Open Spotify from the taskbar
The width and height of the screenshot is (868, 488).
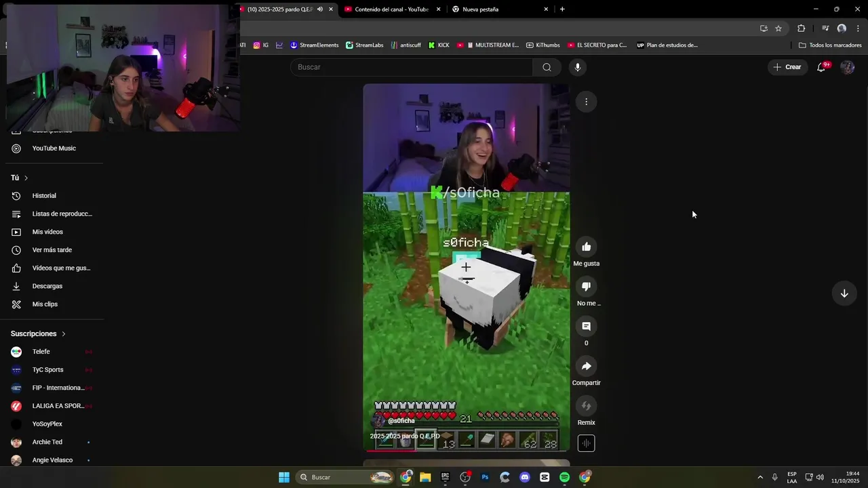(x=565, y=477)
